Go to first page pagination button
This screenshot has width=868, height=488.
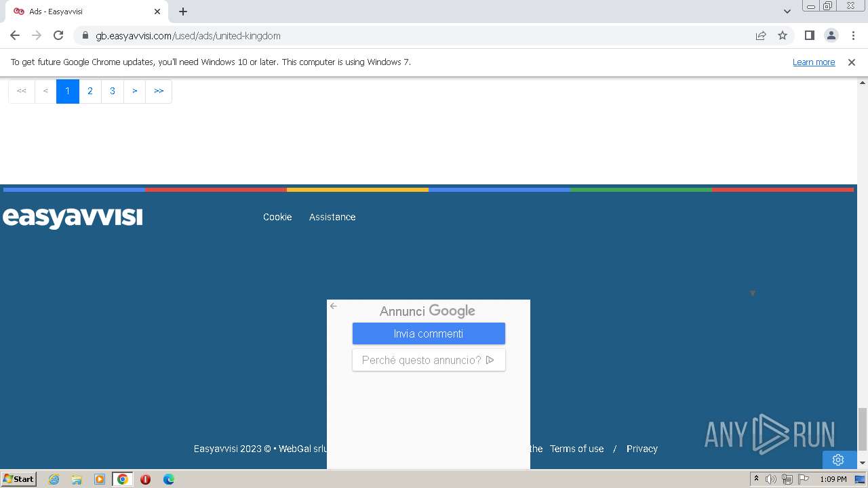coord(22,91)
